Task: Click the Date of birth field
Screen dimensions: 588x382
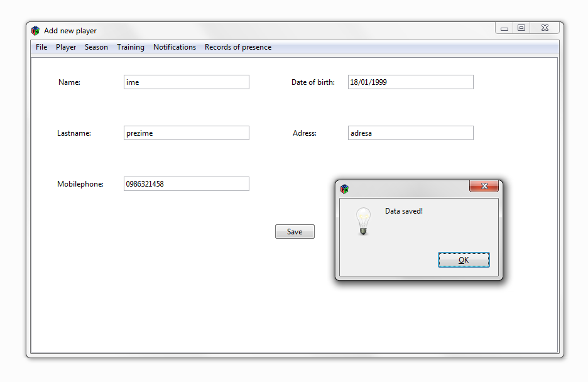Action: (410, 82)
